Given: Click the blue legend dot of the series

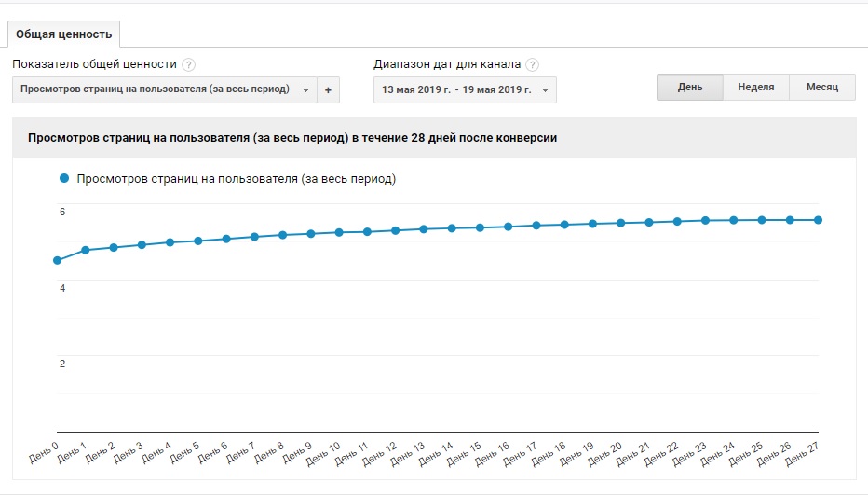Looking at the screenshot, I should click(64, 178).
